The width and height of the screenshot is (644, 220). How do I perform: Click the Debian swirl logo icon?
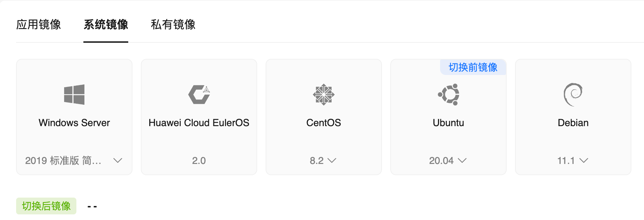[x=573, y=95]
